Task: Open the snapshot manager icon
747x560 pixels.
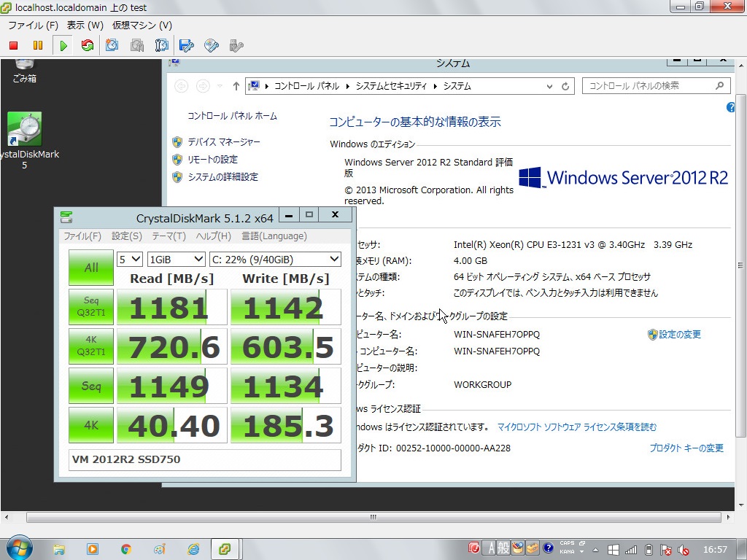Action: coord(162,45)
